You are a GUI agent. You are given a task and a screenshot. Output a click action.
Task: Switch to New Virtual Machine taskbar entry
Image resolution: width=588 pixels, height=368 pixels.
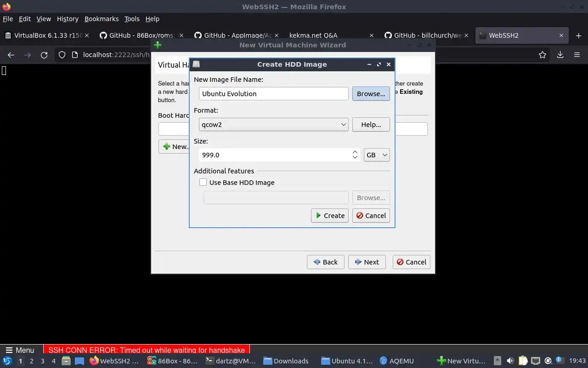tap(461, 361)
